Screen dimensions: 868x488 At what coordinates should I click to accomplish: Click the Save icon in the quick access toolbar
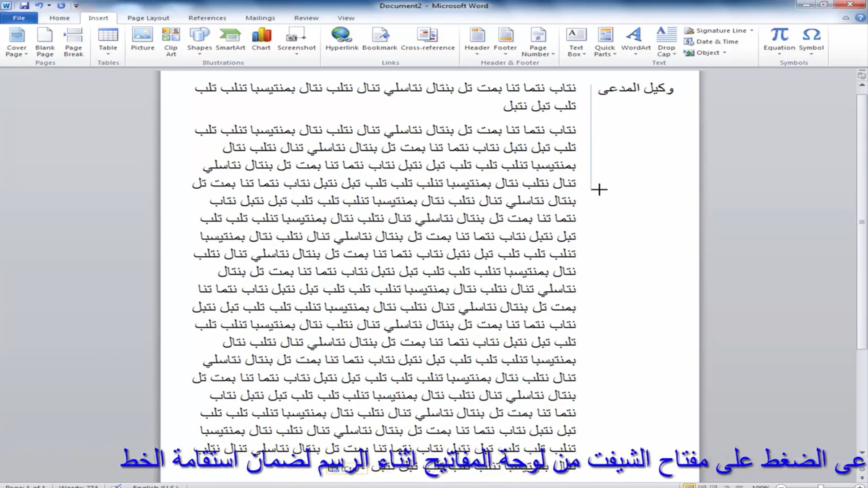(x=24, y=5)
